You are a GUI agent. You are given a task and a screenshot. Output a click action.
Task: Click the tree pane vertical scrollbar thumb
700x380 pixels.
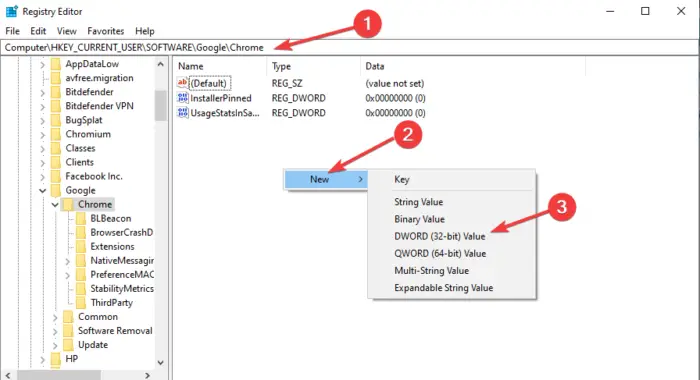(161, 105)
